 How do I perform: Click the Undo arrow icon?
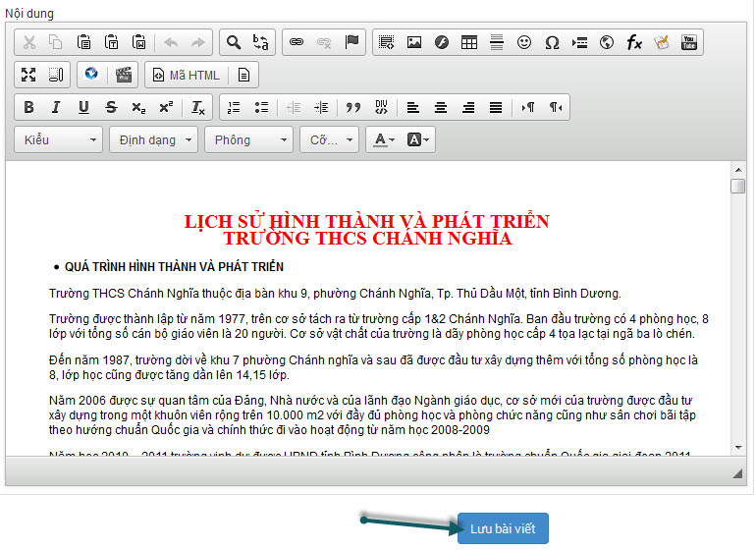coord(171,42)
